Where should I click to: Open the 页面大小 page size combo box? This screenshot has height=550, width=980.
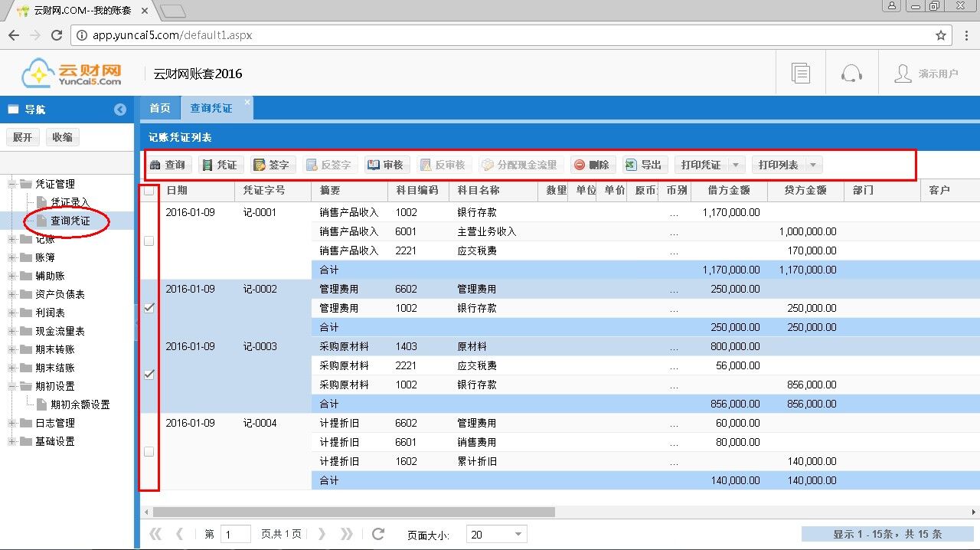click(496, 534)
